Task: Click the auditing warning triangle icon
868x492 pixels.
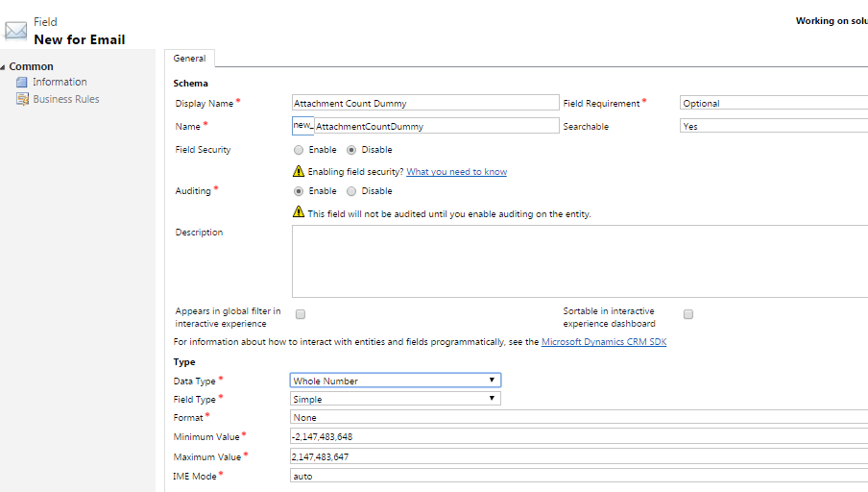Action: [299, 211]
